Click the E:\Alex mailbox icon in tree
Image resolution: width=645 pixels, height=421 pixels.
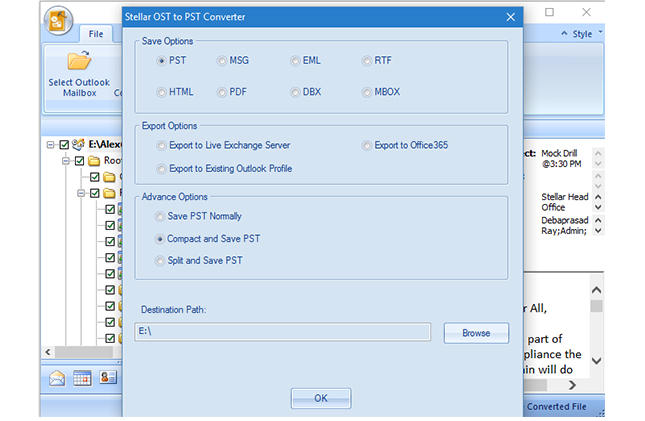pyautogui.click(x=78, y=144)
